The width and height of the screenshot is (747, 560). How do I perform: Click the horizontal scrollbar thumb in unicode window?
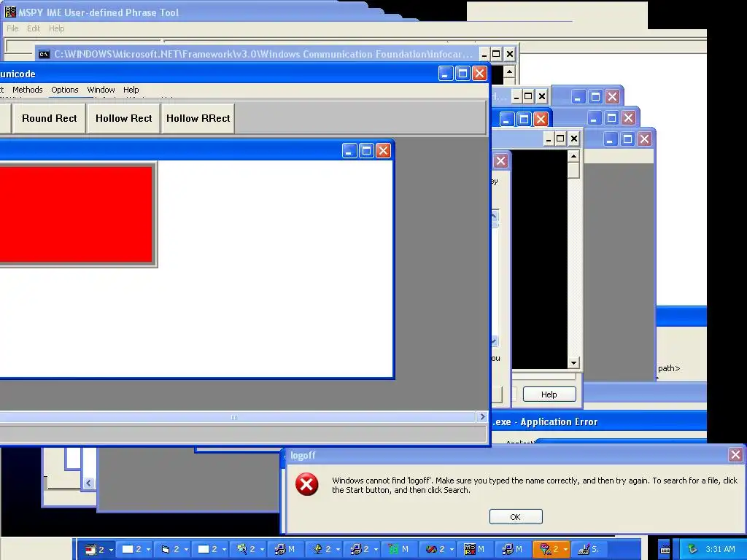[236, 417]
